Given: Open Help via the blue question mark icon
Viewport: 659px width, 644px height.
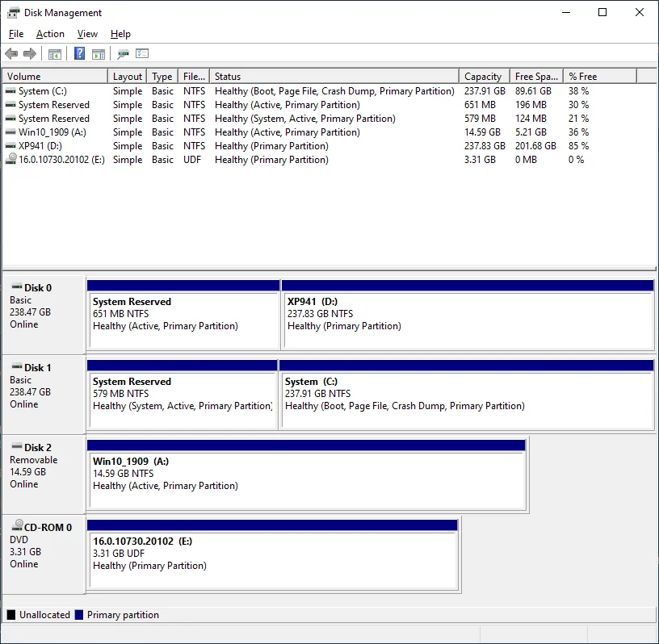Looking at the screenshot, I should 79,53.
